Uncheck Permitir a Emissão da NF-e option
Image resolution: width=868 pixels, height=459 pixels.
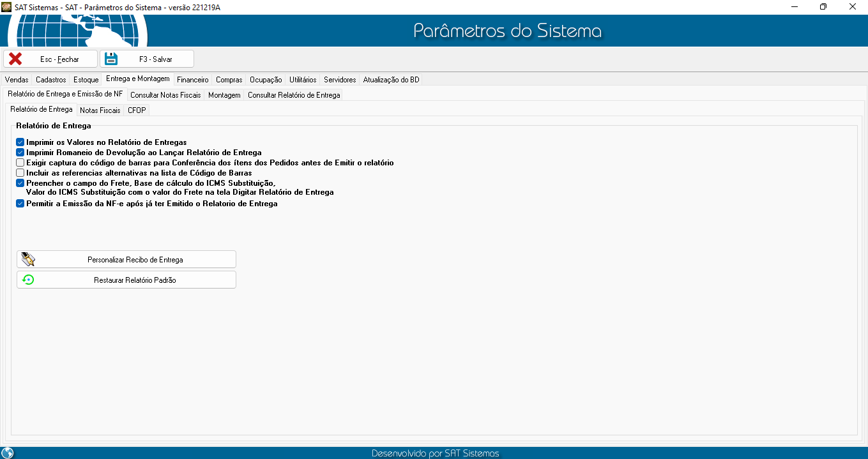tap(20, 204)
